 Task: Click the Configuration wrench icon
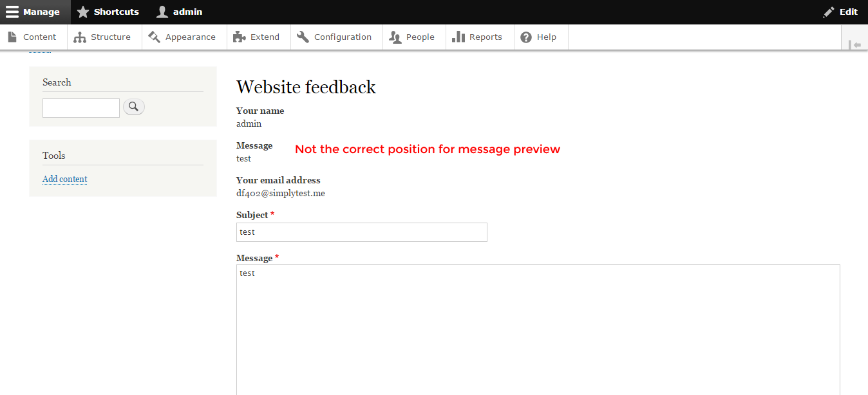pos(302,36)
